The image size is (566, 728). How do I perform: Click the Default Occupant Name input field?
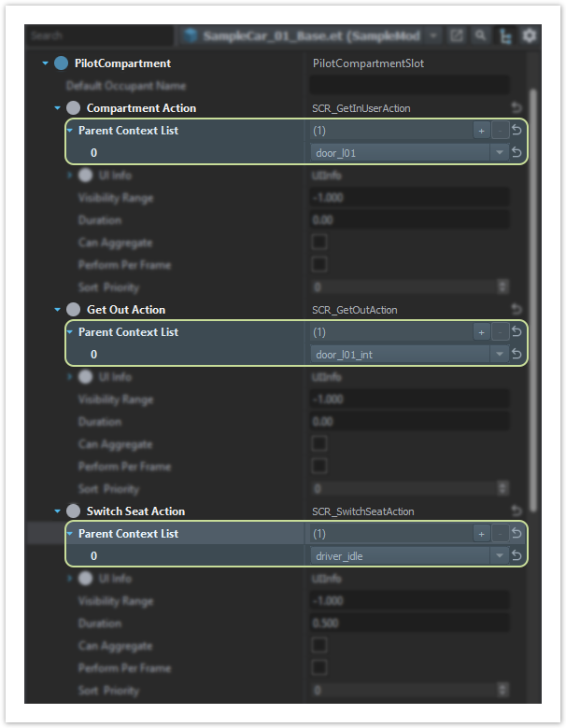(x=409, y=86)
